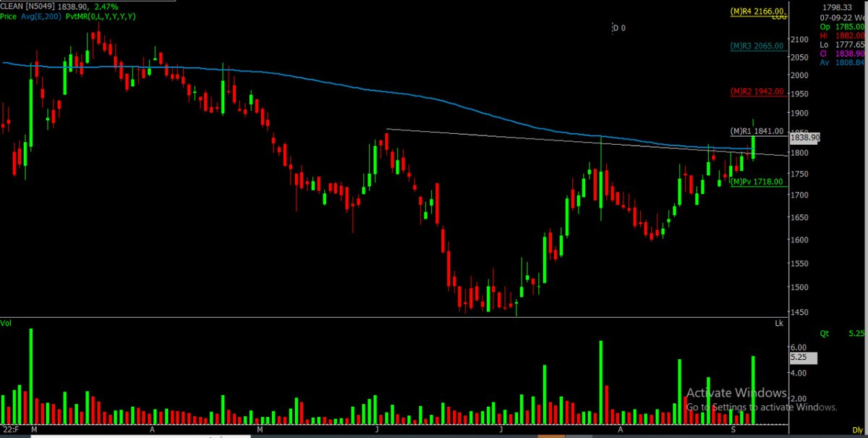This screenshot has height=438, width=868.
Task: Click the 1700 price axis label
Action: 799,195
